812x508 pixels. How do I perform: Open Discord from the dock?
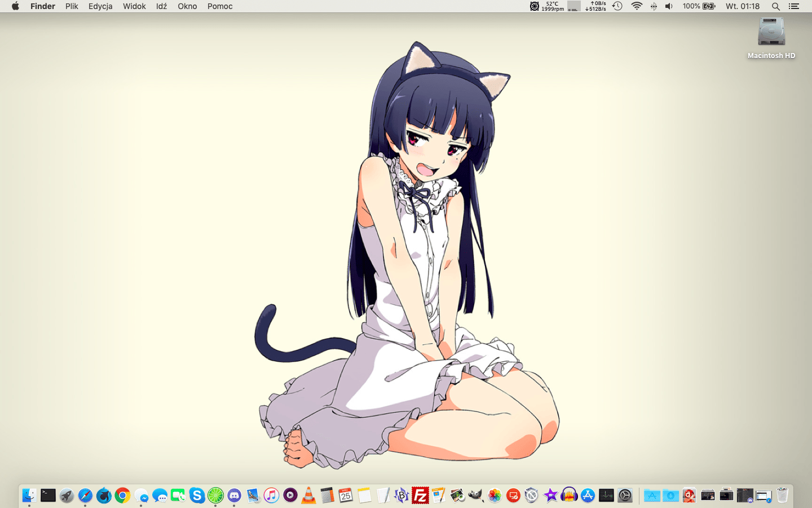point(234,496)
